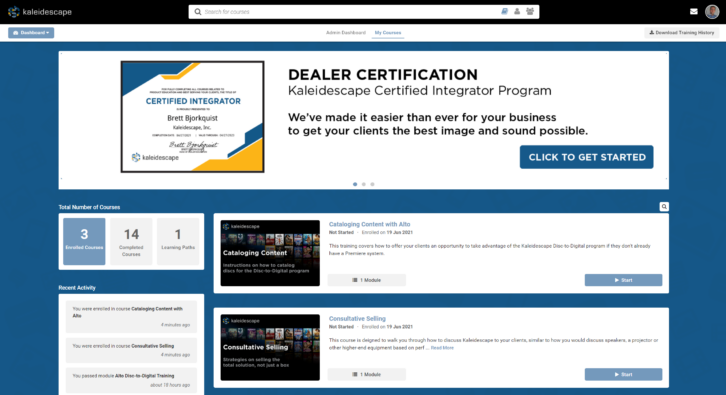Click the search magnifier icon in search bar

198,12
